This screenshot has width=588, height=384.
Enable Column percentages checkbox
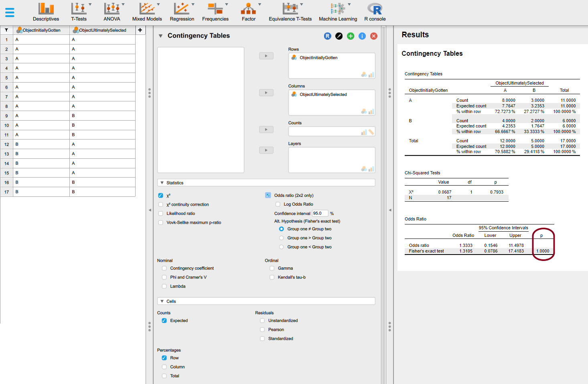(x=164, y=367)
